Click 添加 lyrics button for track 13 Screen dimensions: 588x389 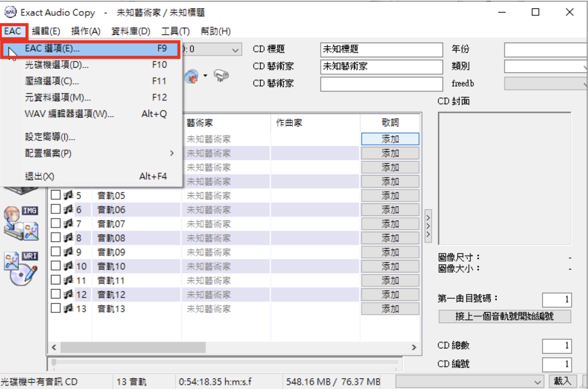tap(390, 309)
